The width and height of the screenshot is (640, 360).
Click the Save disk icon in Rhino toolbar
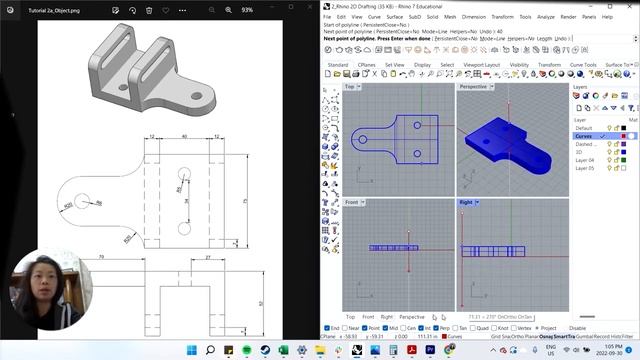click(347, 74)
